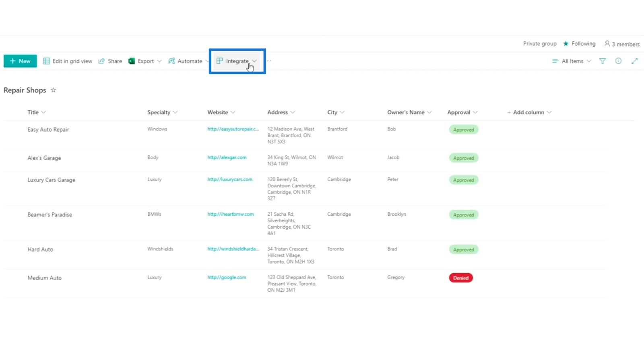Click the Share arrow icon
Viewport: 644px width, 361px height.
tap(101, 61)
